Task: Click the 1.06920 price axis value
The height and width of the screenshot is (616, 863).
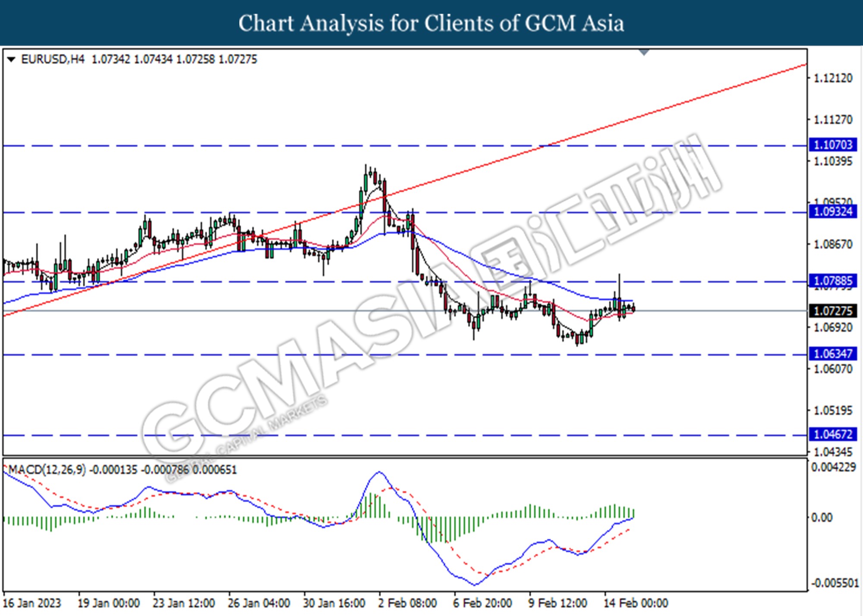Action: coord(833,327)
